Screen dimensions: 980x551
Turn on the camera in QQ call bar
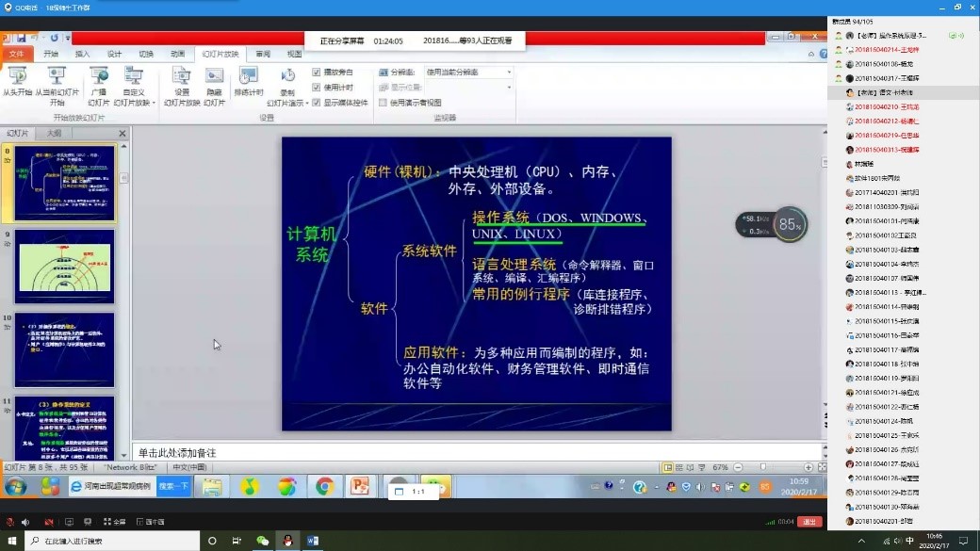[49, 522]
